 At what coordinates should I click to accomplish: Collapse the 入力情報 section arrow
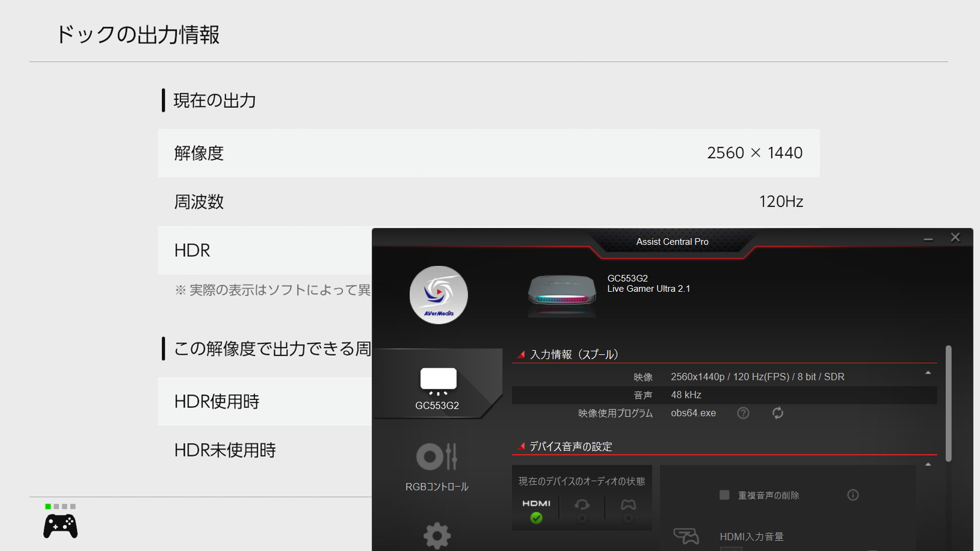coord(928,373)
